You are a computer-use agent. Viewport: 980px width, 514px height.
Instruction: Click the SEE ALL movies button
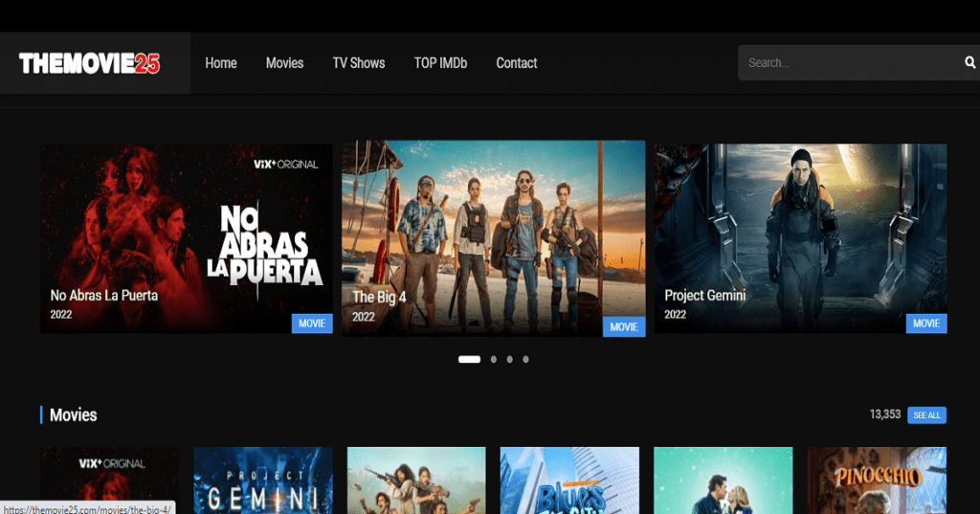pos(926,415)
